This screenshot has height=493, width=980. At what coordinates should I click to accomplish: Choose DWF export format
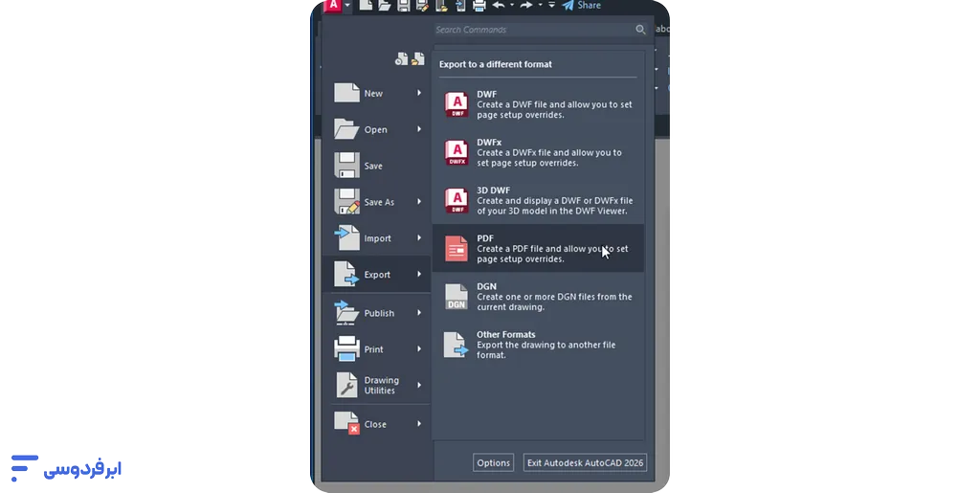(x=538, y=104)
